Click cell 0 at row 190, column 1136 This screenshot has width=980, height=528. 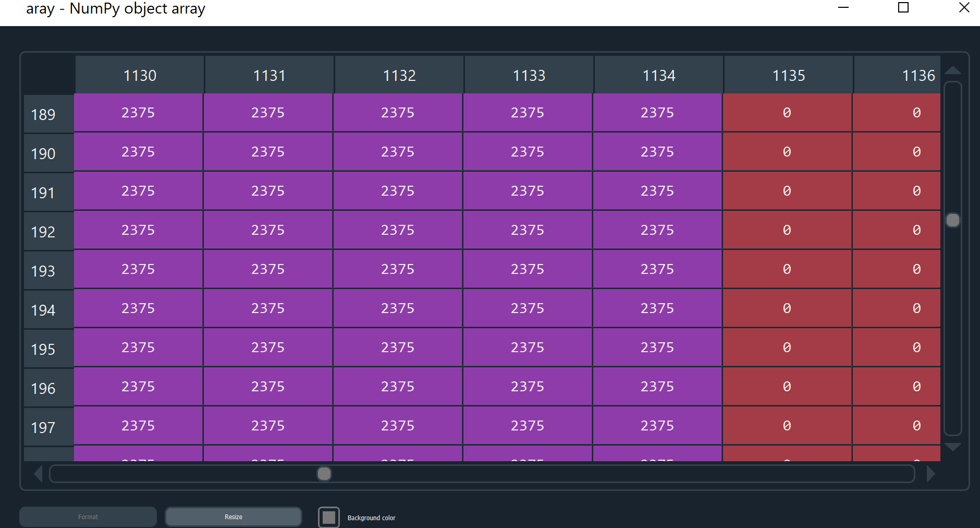coord(897,152)
